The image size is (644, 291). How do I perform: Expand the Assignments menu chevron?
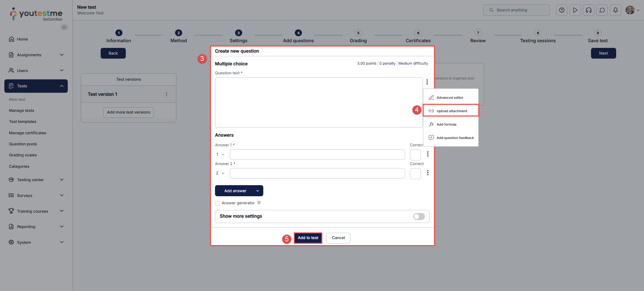click(x=62, y=55)
